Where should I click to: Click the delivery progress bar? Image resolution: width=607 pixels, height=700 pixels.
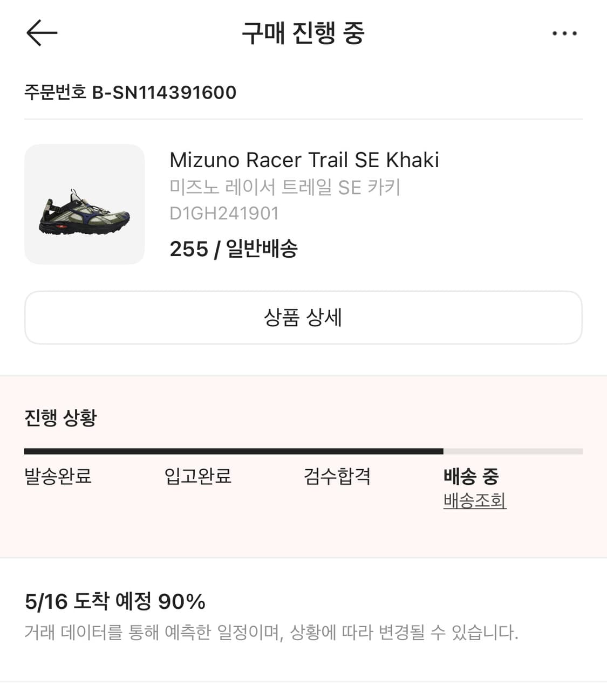(234, 451)
